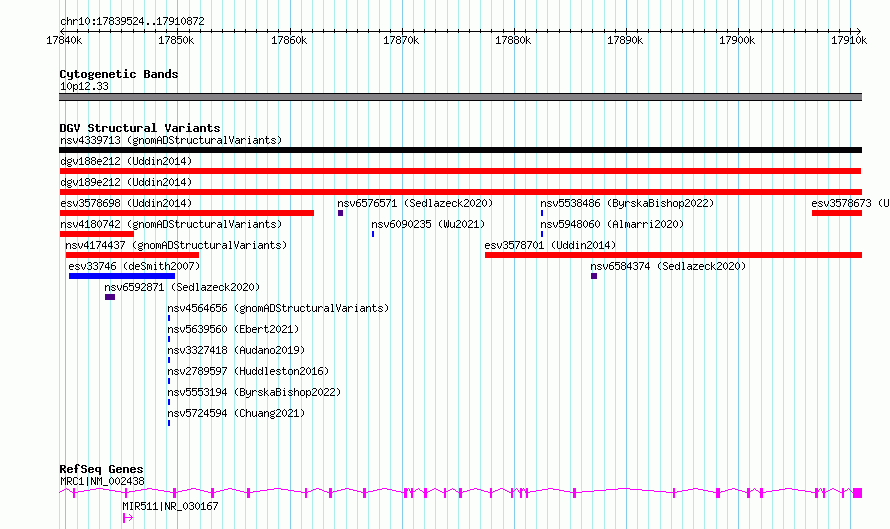
Task: Click the 17910k ruler tick label
Action: click(x=849, y=40)
